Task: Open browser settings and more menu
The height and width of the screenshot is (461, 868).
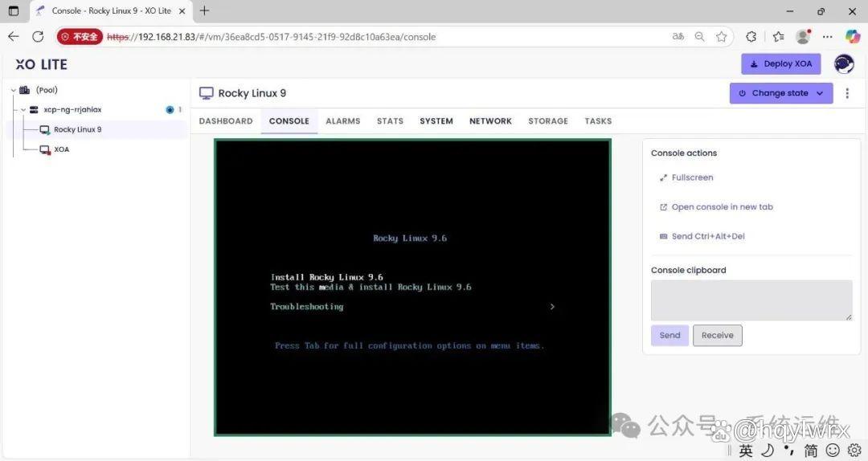Action: [x=828, y=36]
